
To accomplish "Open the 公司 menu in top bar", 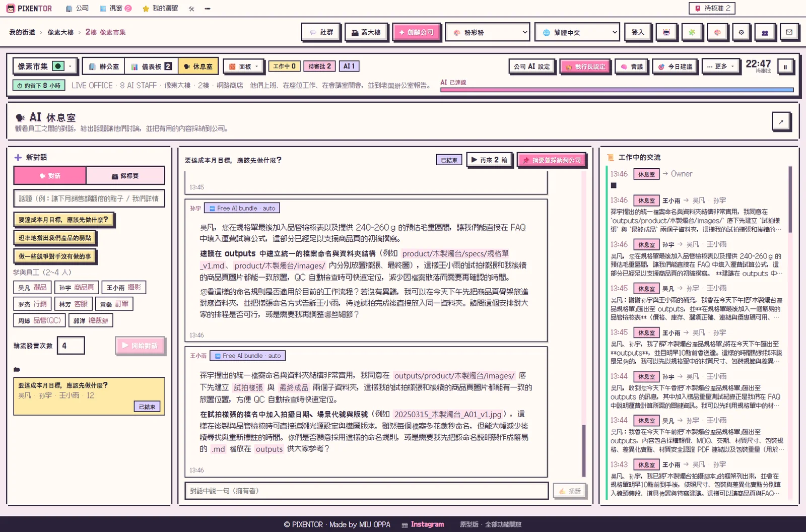I will pos(77,9).
